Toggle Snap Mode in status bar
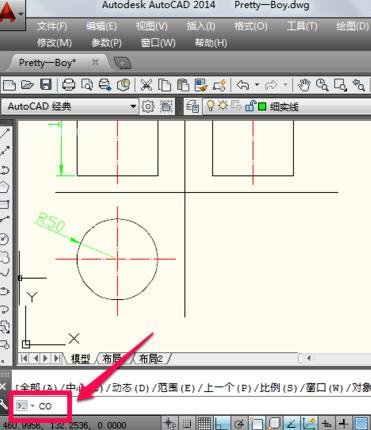The height and width of the screenshot is (430, 371). tap(187, 424)
